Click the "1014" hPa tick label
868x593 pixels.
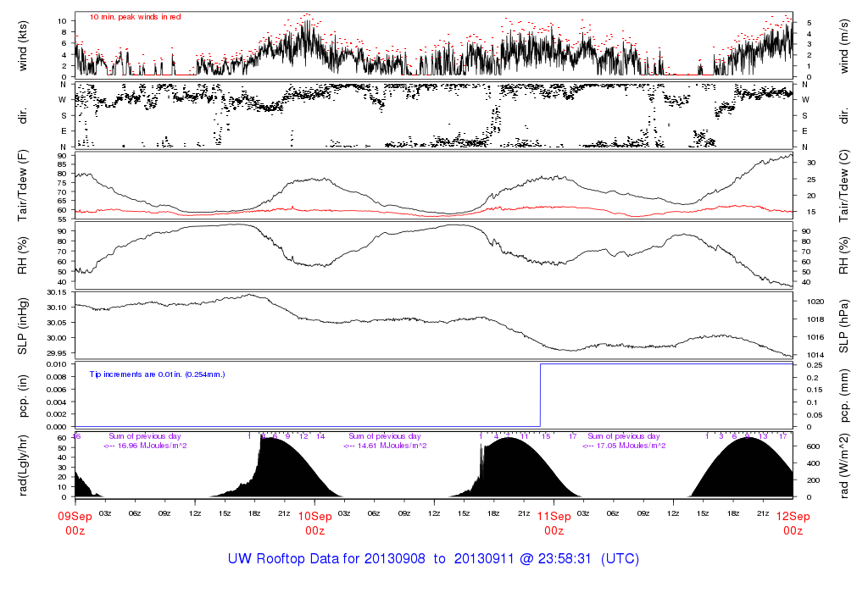click(x=815, y=355)
